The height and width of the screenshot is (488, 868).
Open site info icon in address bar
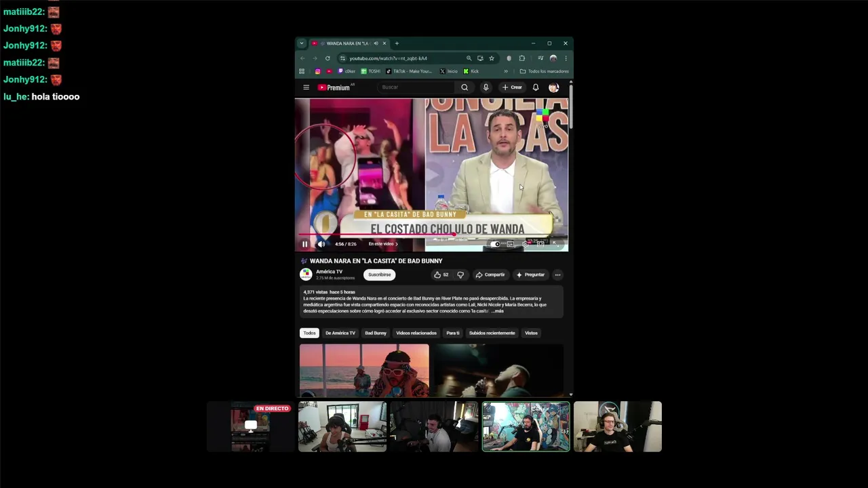coord(342,58)
